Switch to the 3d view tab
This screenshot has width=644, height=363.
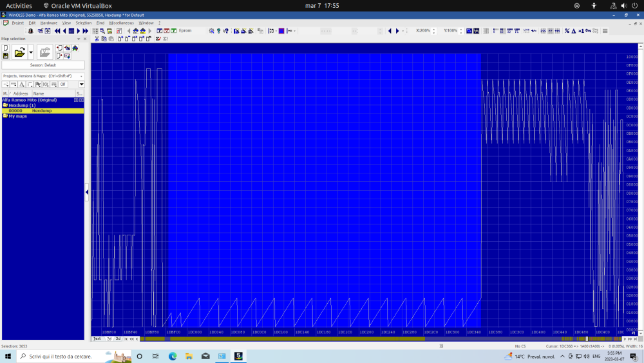point(118,338)
